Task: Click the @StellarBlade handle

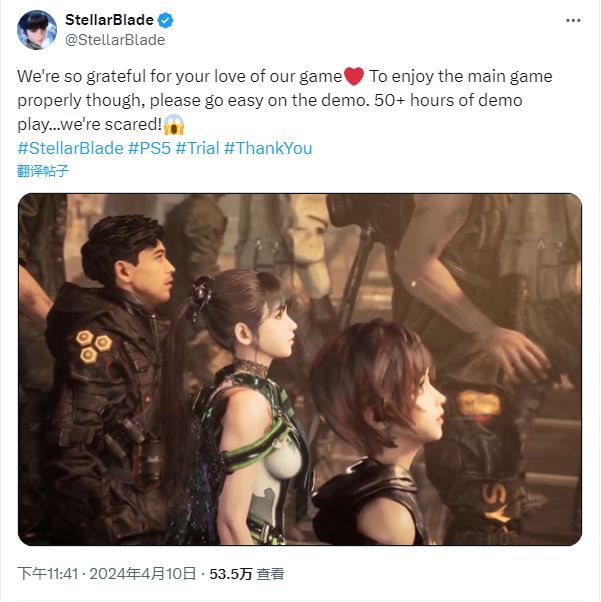Action: (x=115, y=40)
